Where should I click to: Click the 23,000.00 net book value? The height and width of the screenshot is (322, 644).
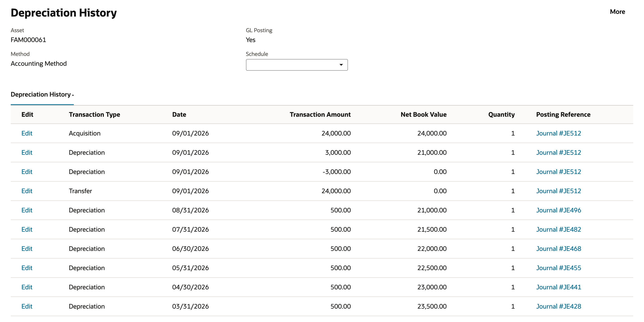[x=432, y=287]
